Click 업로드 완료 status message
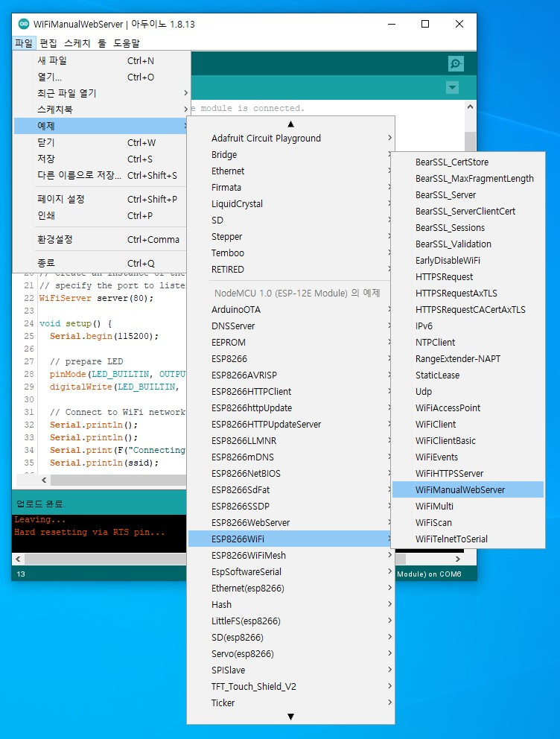 pos(40,504)
